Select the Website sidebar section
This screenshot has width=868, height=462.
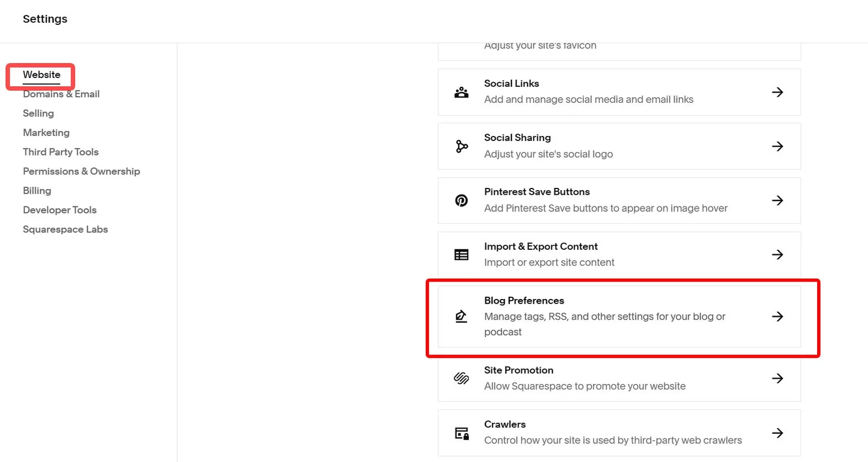click(x=41, y=75)
